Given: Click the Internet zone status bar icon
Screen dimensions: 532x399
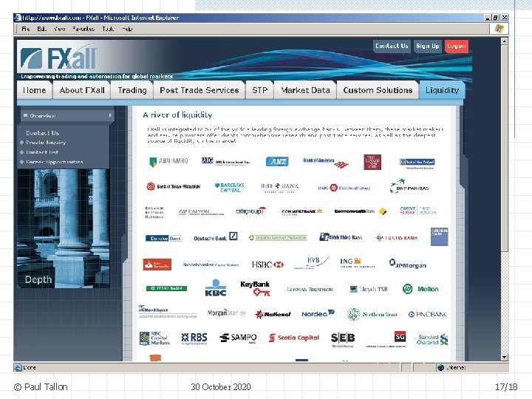Looking at the screenshot, I should point(440,367).
